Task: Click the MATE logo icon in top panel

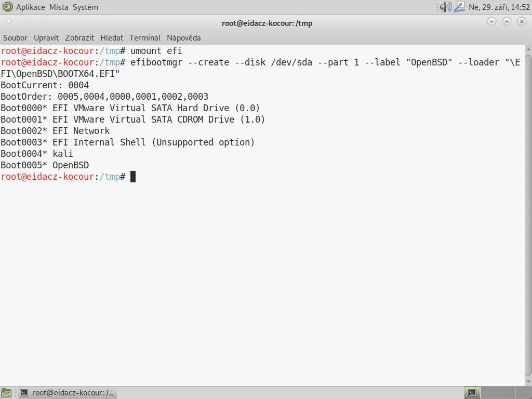Action: coord(7,7)
